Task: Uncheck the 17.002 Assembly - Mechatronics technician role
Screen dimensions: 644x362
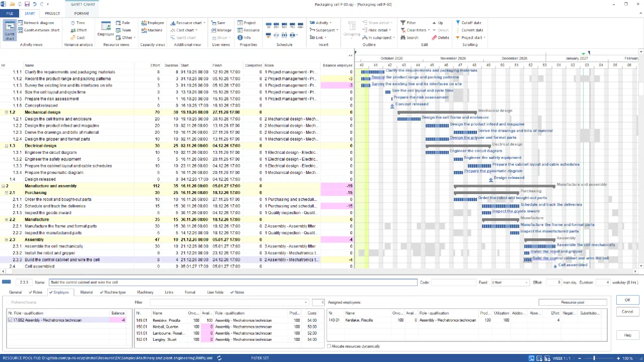Action: [11, 320]
